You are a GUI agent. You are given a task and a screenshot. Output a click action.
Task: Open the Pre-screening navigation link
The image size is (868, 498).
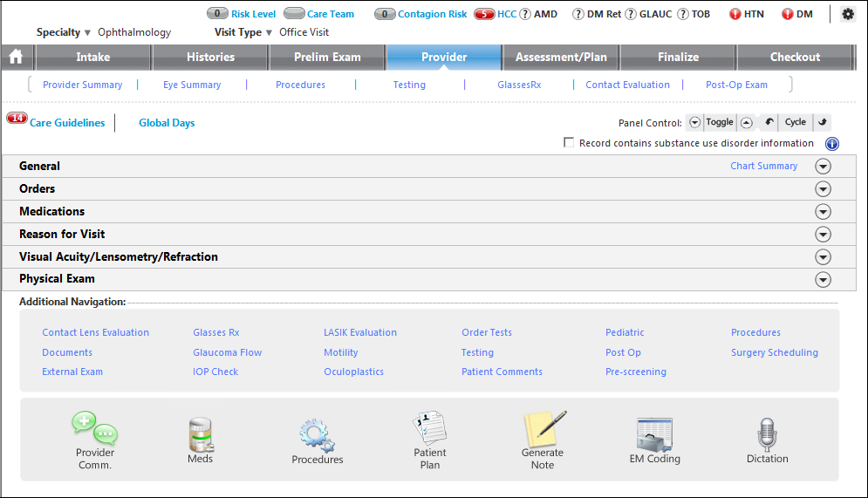click(635, 372)
